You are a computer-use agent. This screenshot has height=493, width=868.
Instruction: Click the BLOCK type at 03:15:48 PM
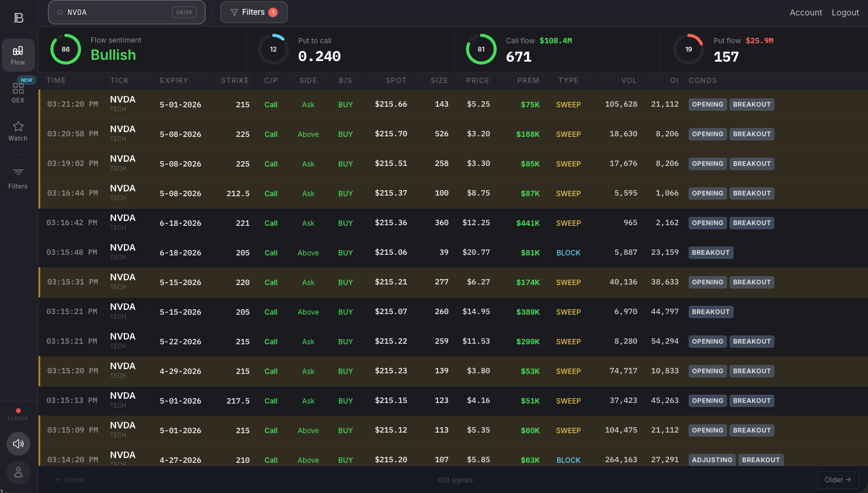[x=568, y=253]
